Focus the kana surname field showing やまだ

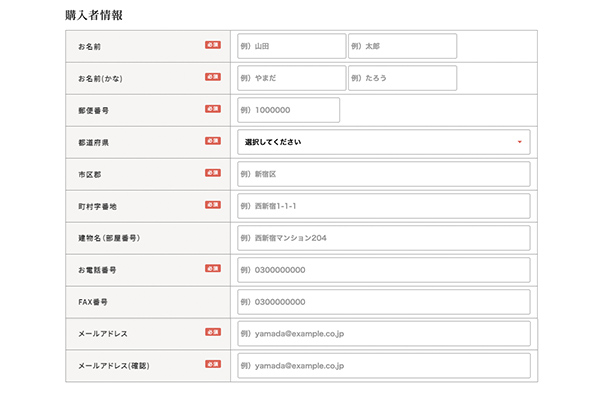tap(291, 78)
